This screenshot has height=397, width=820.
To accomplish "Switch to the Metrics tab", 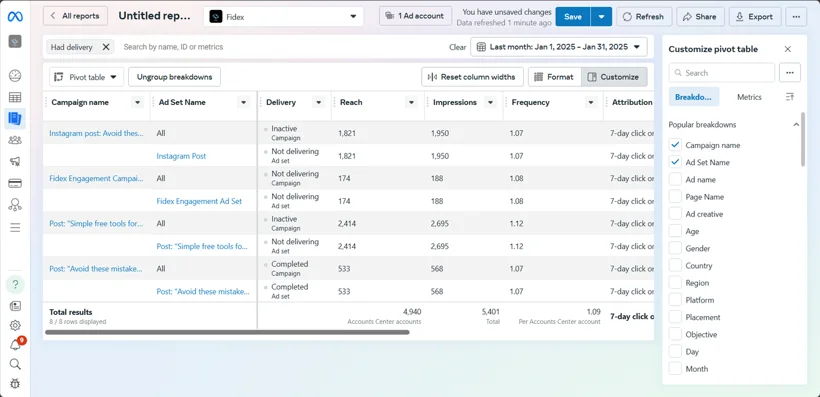I will coord(749,97).
